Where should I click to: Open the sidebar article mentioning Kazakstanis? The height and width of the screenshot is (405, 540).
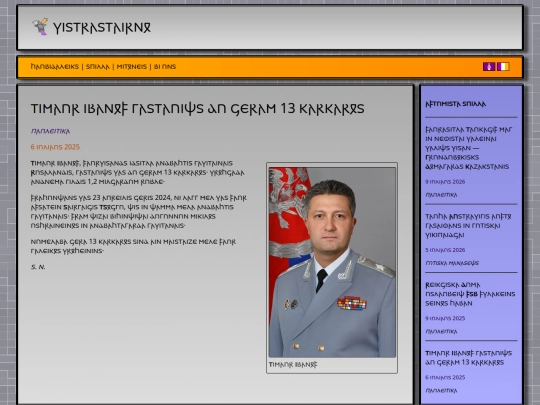point(469,148)
